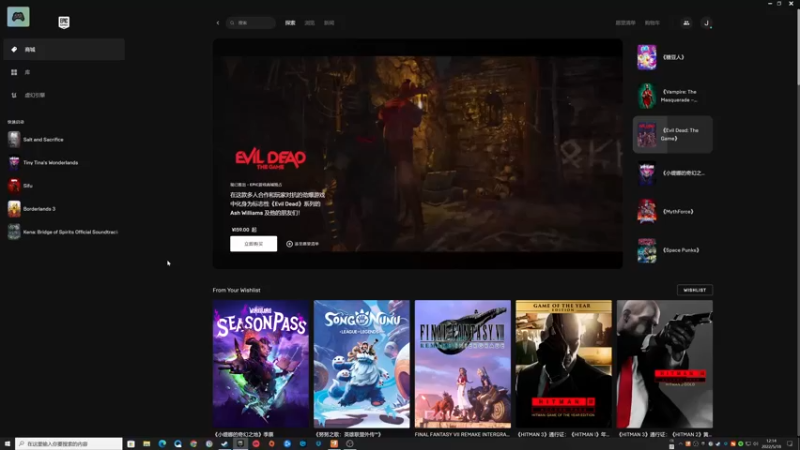Open the J account avatar menu
800x450 pixels.
(x=706, y=23)
